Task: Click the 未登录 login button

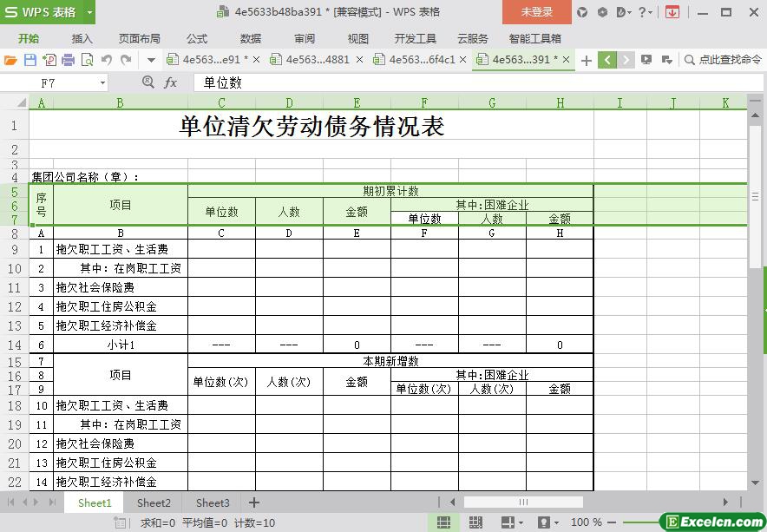Action: click(x=536, y=12)
